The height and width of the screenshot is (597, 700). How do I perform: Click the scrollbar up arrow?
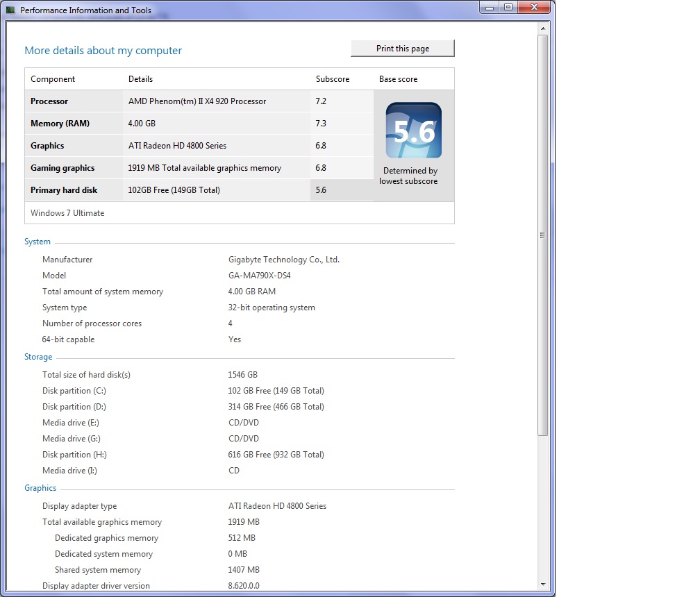coord(543,28)
